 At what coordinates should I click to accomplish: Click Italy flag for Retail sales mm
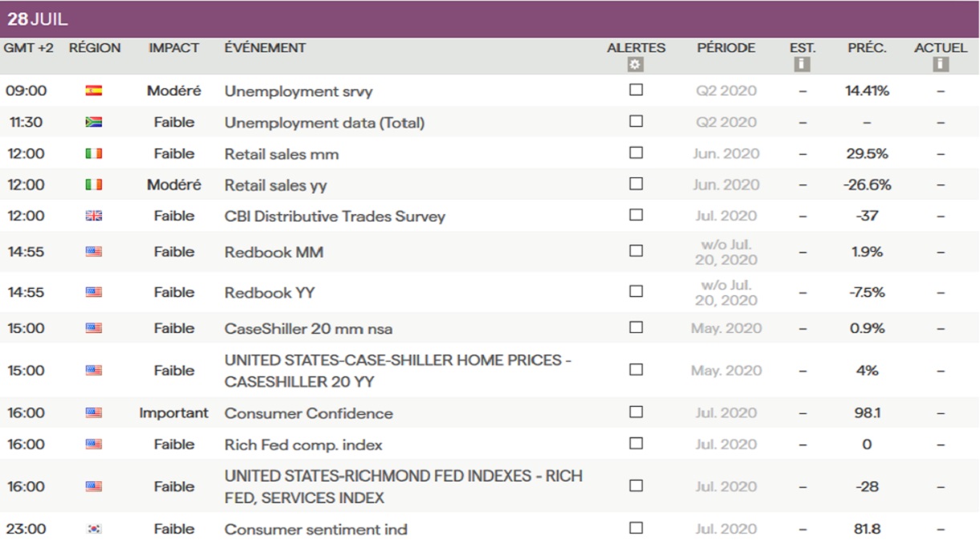click(94, 153)
